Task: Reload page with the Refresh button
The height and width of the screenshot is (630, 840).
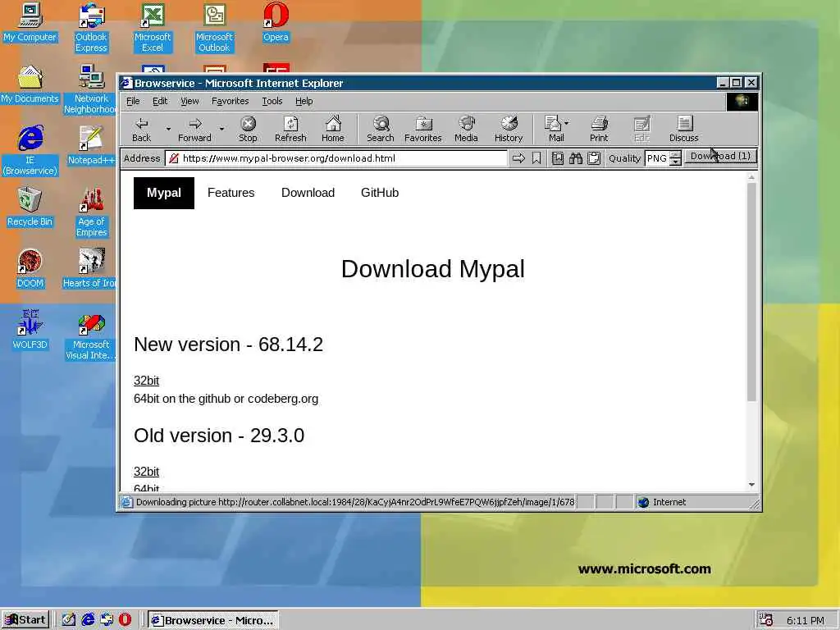Action: [x=290, y=129]
